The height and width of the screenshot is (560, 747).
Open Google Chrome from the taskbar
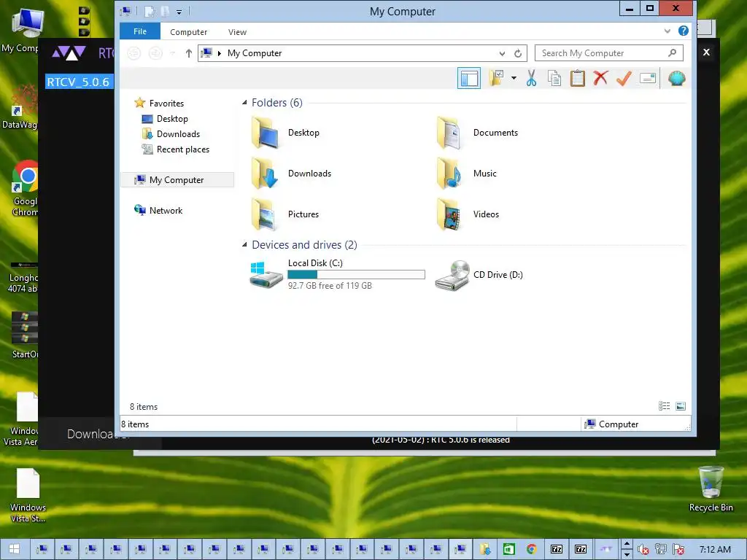(532, 549)
